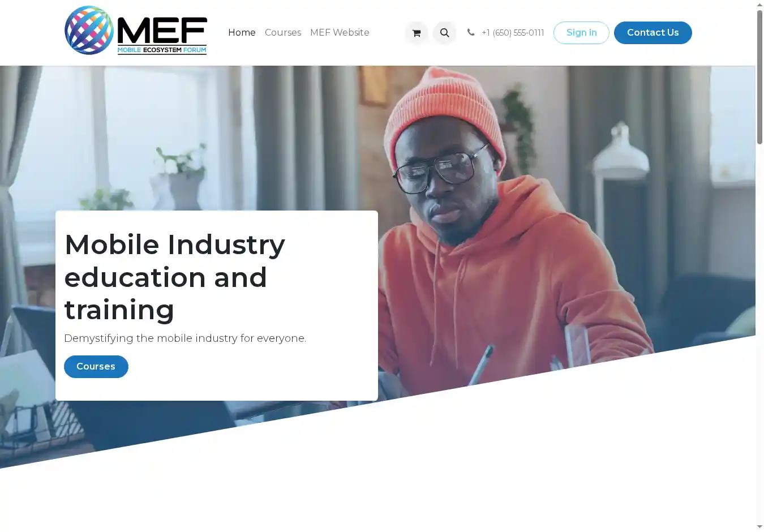Click the Demystifying the mobile industry tagline
The image size is (764, 532).
[185, 338]
